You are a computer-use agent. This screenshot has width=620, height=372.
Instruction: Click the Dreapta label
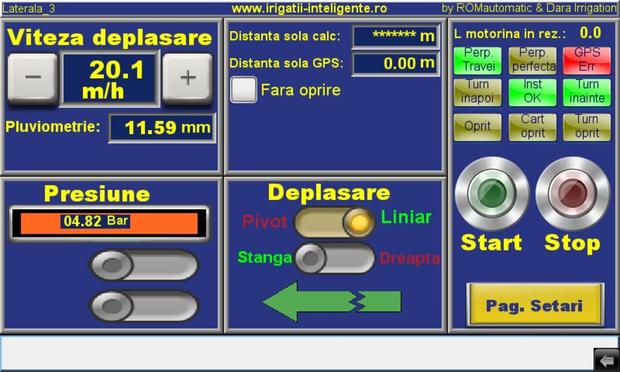coord(410,258)
